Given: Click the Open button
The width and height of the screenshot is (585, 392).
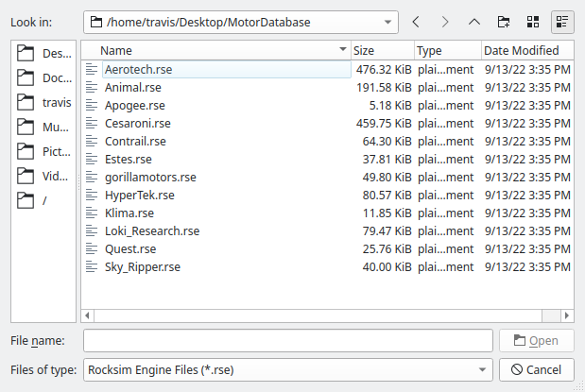Looking at the screenshot, I should [536, 340].
